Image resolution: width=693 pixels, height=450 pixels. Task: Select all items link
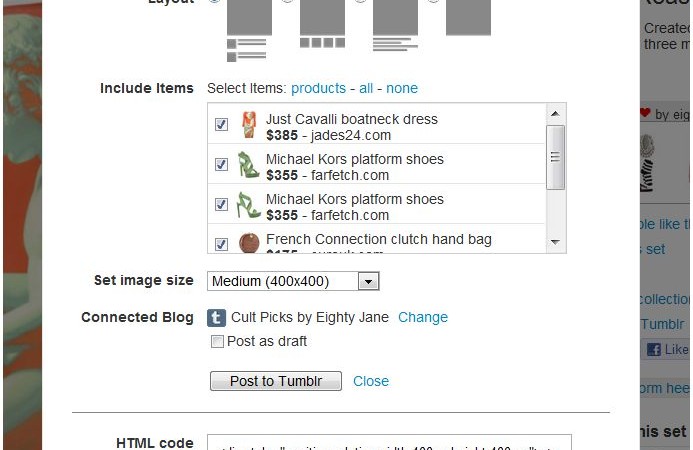366,88
